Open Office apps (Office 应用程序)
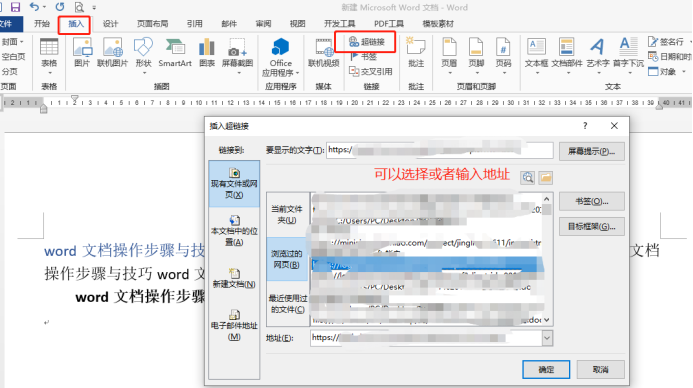Screen dimensions: 693x388 [280, 57]
